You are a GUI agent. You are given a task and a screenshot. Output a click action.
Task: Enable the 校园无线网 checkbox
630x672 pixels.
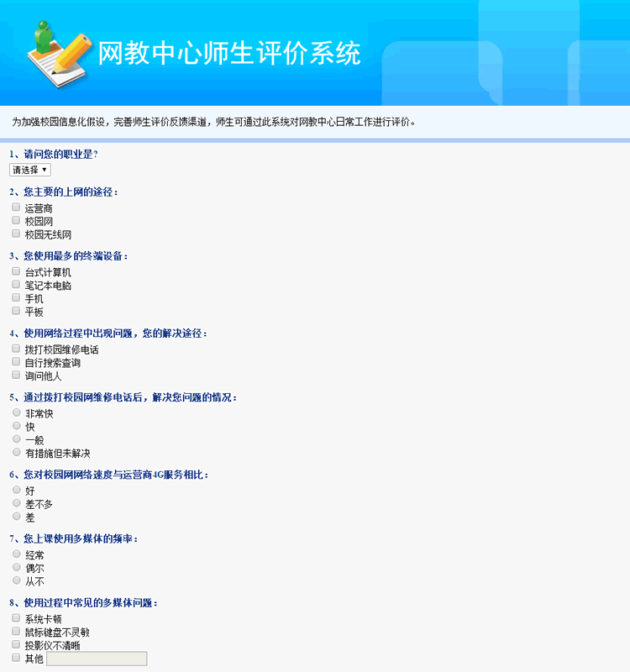coord(16,234)
